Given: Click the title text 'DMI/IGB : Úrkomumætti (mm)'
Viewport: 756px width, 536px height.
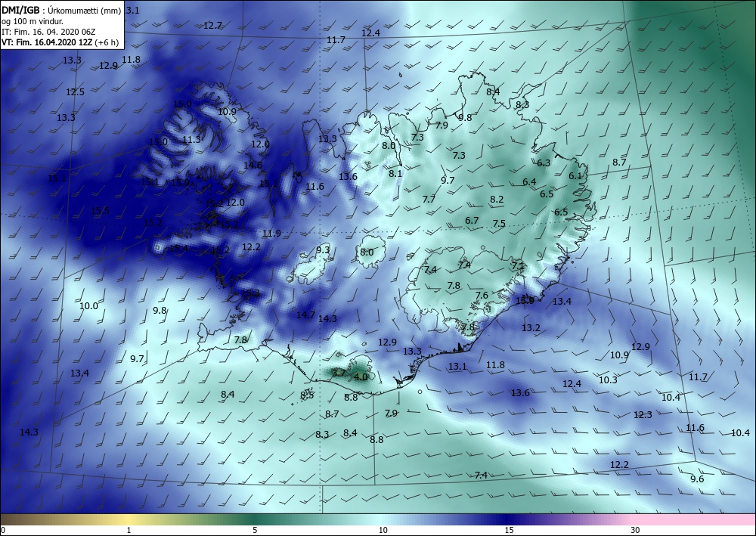Looking at the screenshot, I should [61, 11].
